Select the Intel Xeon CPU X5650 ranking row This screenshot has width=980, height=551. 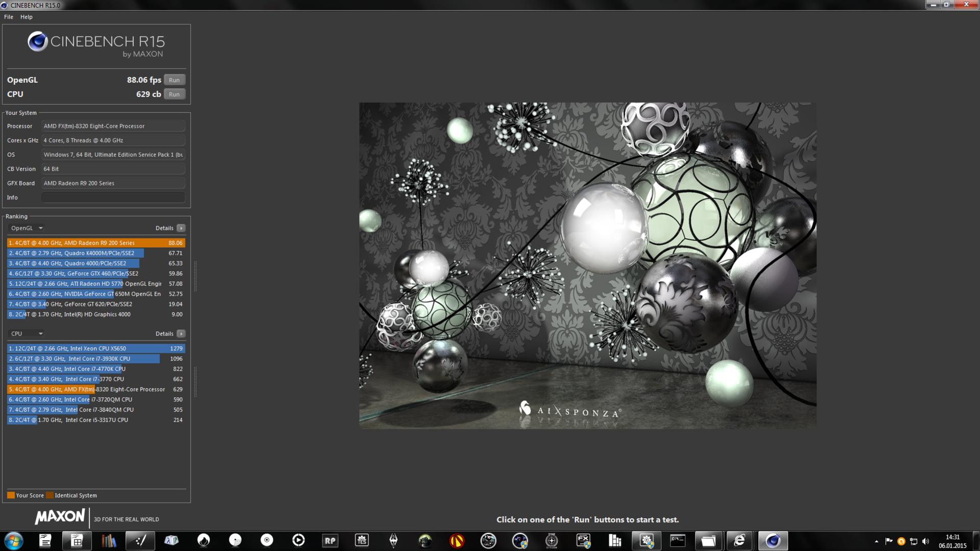pyautogui.click(x=96, y=348)
